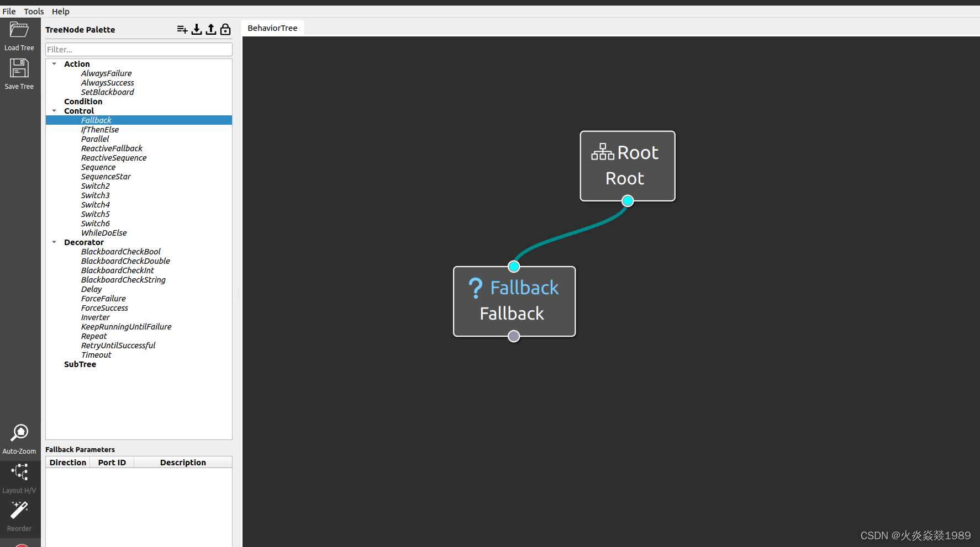Viewport: 980px width, 547px height.
Task: Click the Fallback node input port
Action: click(x=514, y=267)
